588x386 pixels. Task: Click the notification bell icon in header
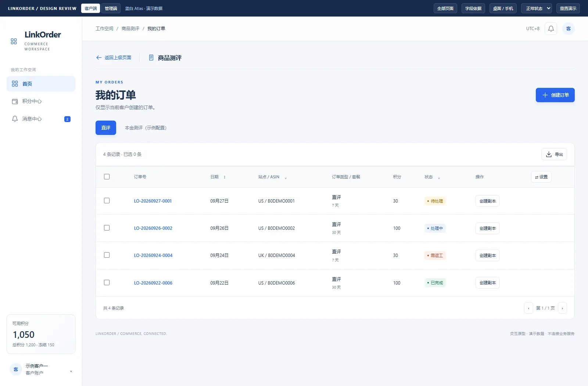pos(551,29)
